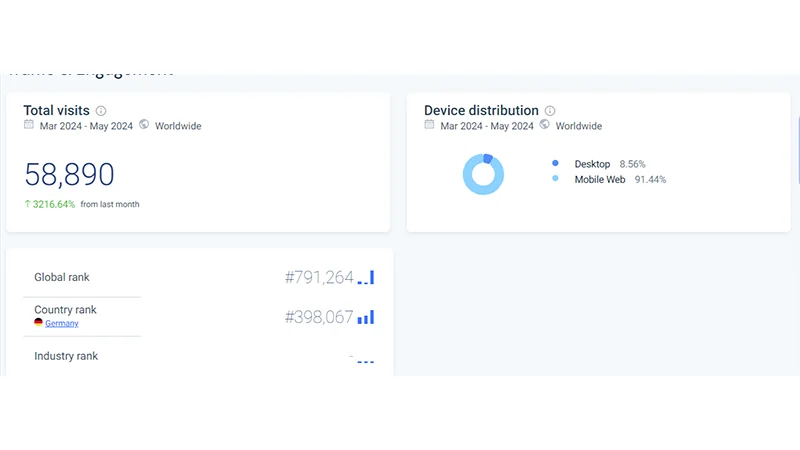
Task: Click the Desktop legend color dot
Action: coord(555,163)
